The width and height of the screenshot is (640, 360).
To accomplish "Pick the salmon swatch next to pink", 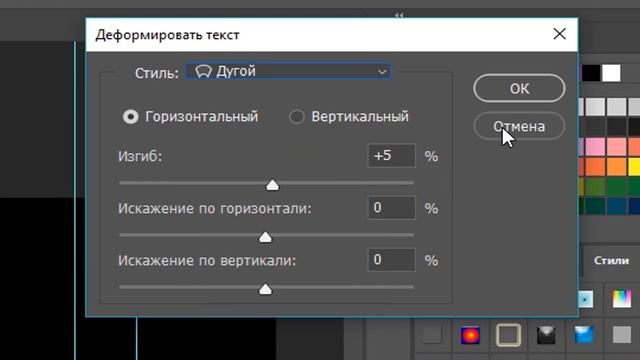I will 616,147.
